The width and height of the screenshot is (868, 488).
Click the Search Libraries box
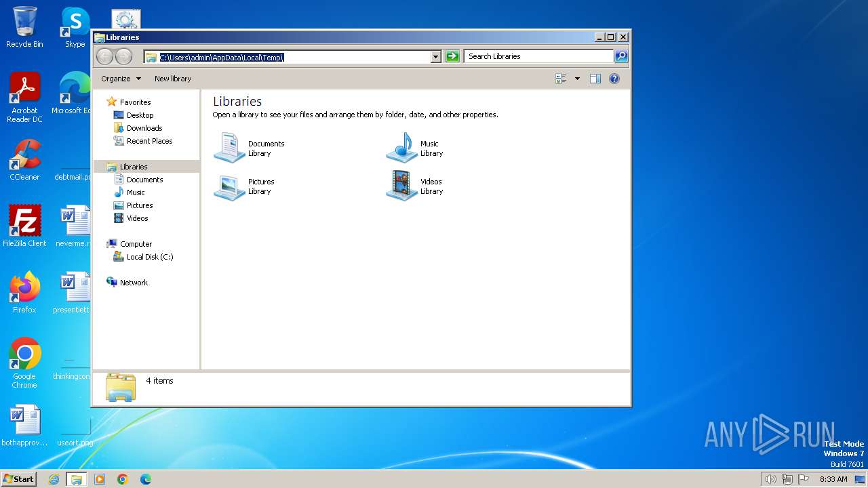pos(539,56)
